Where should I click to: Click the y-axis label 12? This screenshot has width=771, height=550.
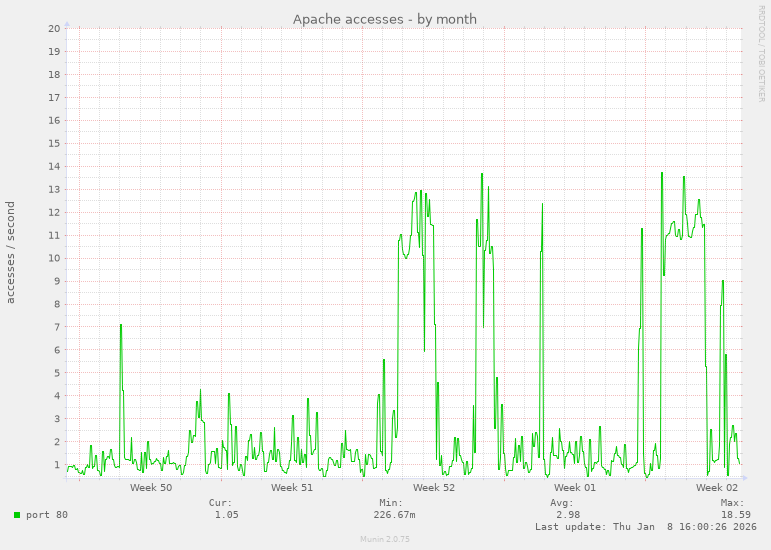pyautogui.click(x=54, y=212)
